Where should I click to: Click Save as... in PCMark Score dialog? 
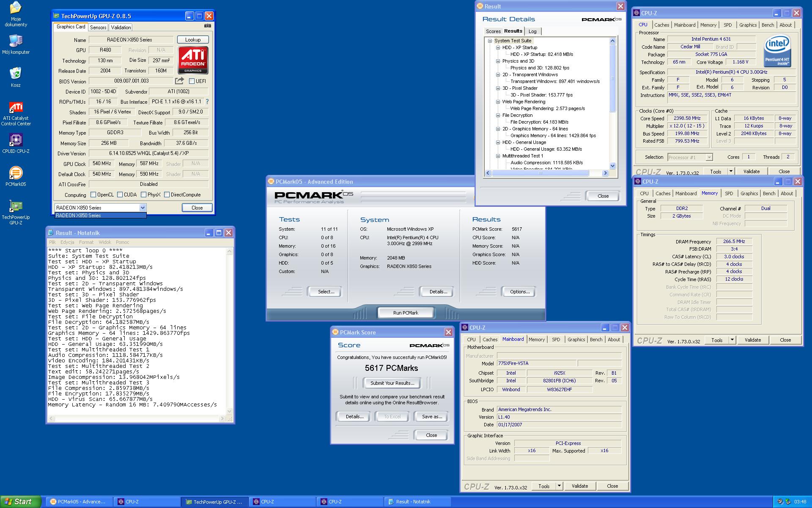432,417
